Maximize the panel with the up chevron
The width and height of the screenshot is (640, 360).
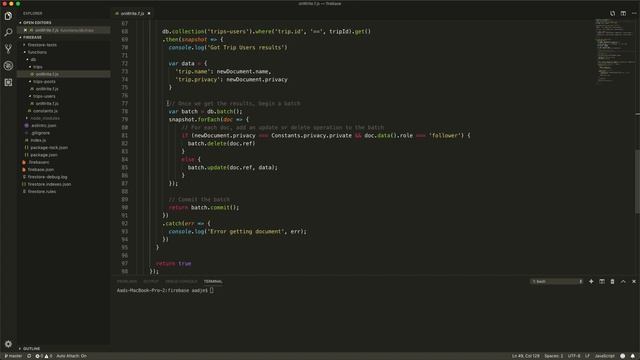point(623,281)
